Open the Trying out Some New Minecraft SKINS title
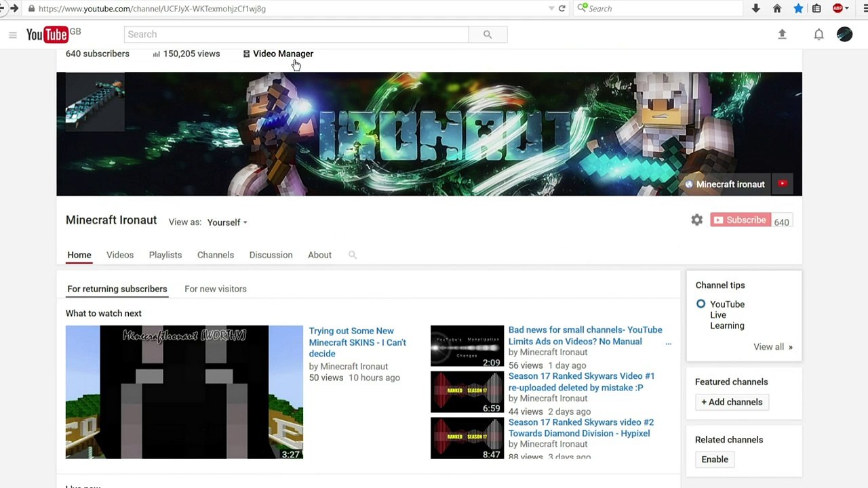 coord(357,342)
